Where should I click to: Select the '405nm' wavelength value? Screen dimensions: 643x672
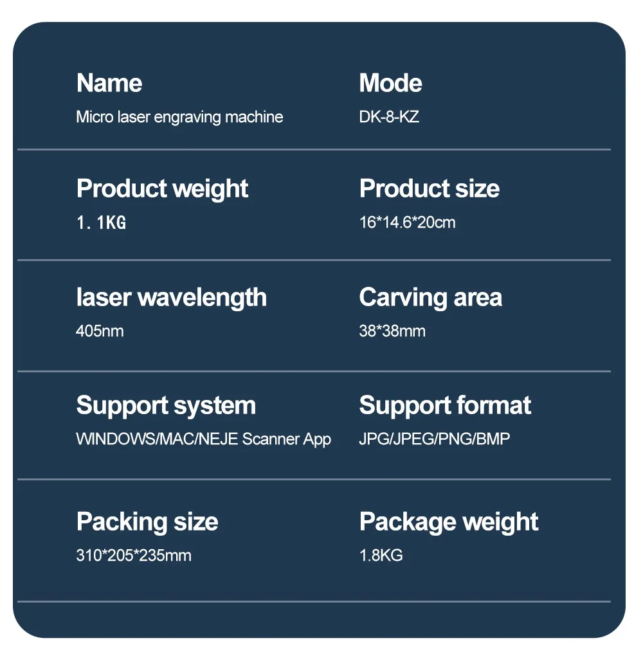(x=100, y=331)
